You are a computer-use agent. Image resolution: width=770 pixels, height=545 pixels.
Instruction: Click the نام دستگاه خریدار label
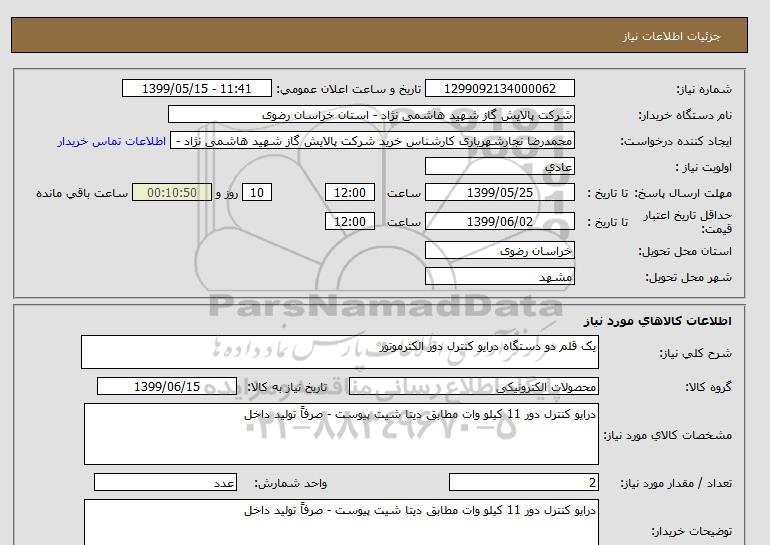[685, 115]
